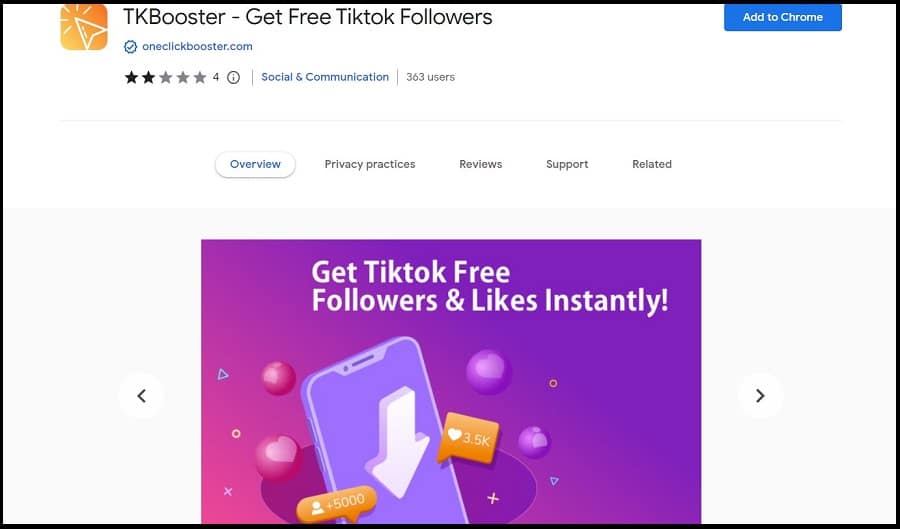Image resolution: width=900 pixels, height=529 pixels.
Task: Click the rating count number 4
Action: [216, 77]
